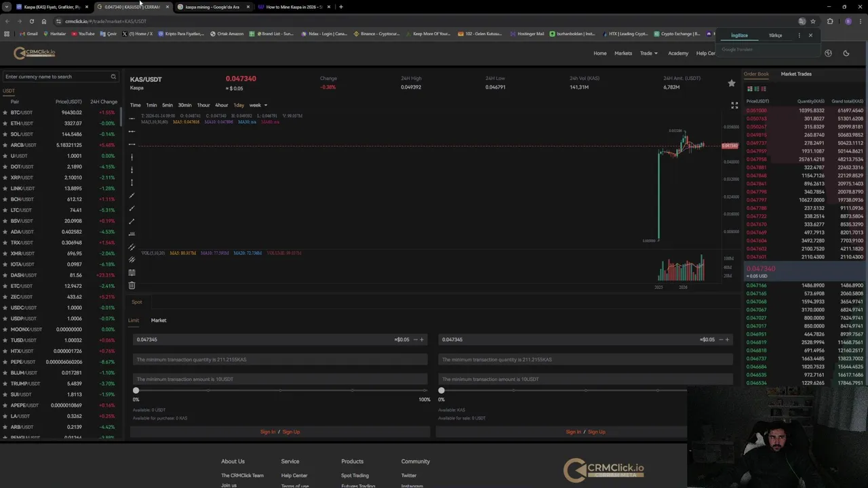Screen dimensions: 868x488
Task: Favorite the ETH/USDT row star
Action: 5,123
